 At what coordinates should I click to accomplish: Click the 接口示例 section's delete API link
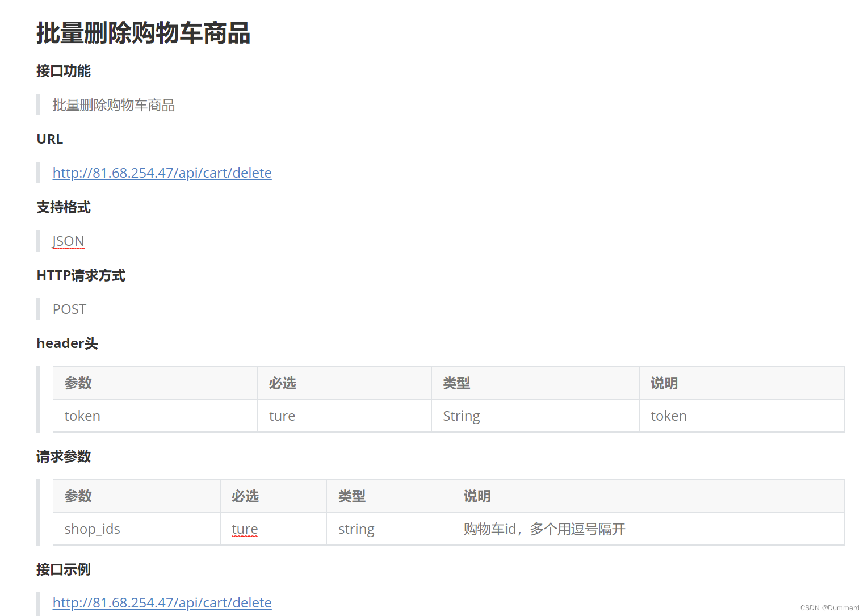point(162,602)
